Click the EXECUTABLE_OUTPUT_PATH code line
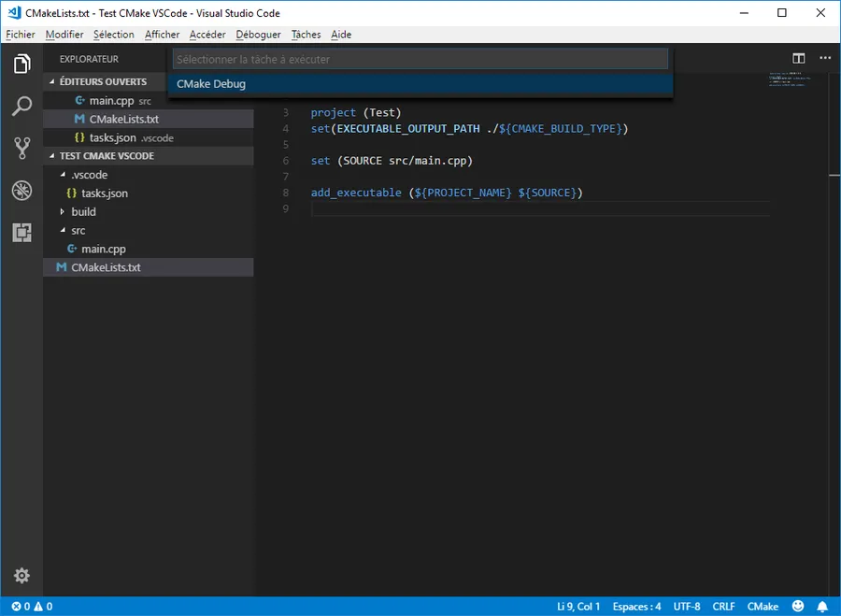The height and width of the screenshot is (616, 841). point(469,129)
